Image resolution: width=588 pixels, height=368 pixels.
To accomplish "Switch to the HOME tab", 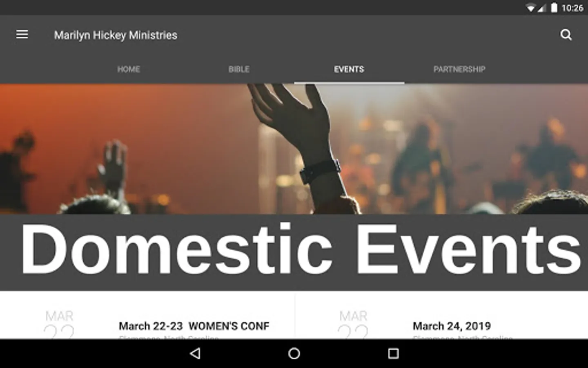I will click(x=129, y=69).
